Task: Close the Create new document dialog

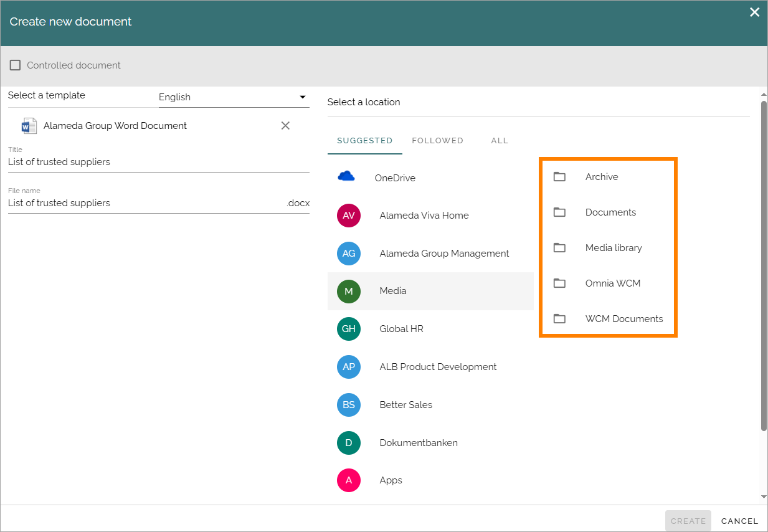Action: [x=754, y=12]
